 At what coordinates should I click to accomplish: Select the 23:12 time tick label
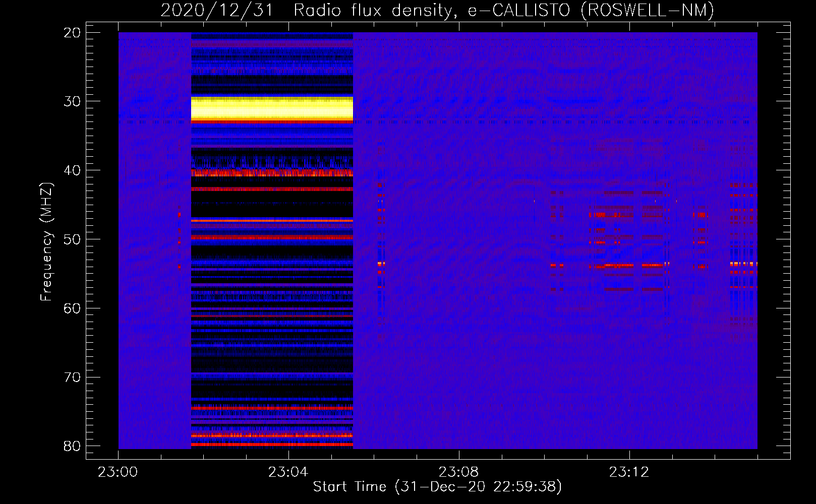coord(629,472)
